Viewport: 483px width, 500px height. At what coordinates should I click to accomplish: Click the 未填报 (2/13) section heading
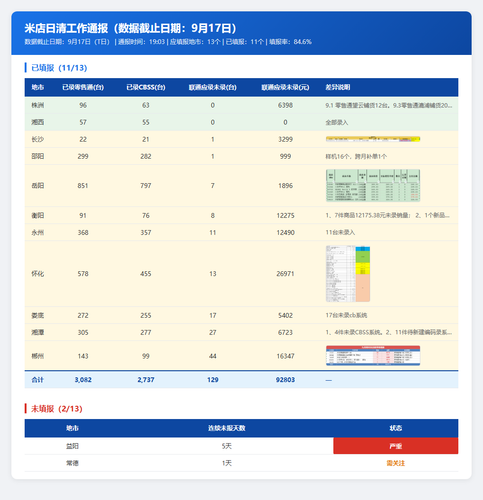tap(57, 409)
